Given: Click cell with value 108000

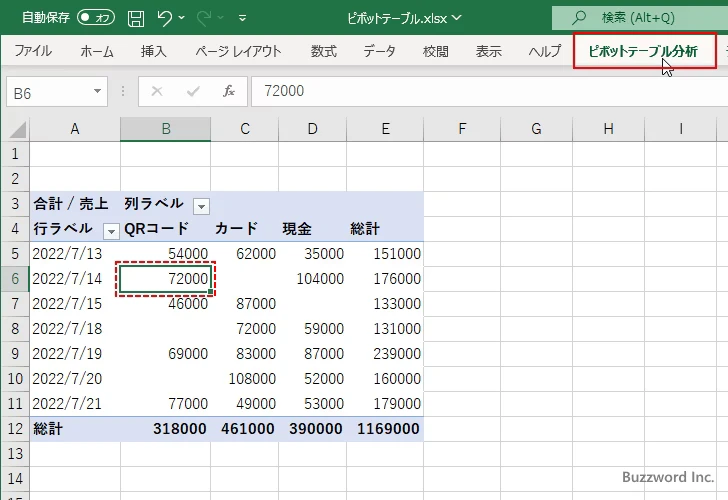Looking at the screenshot, I should [x=245, y=379].
